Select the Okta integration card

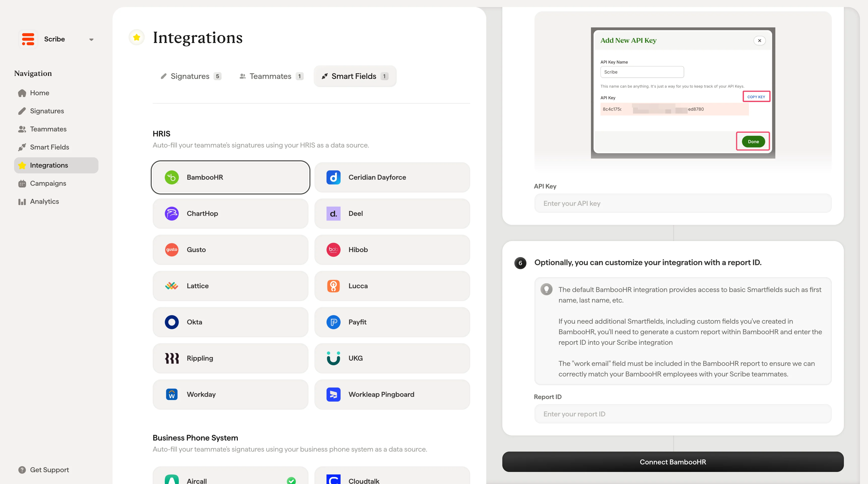tap(230, 322)
